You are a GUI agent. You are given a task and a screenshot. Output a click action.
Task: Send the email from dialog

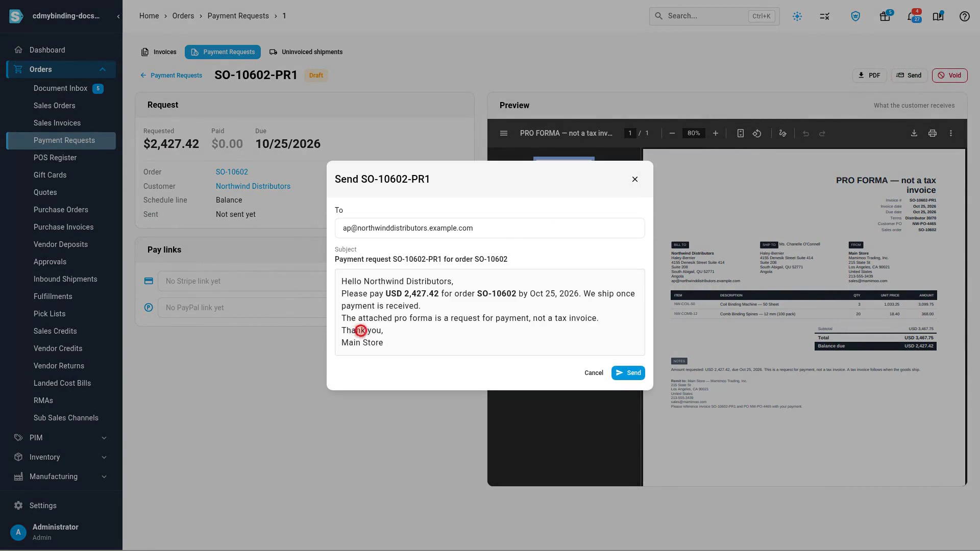[x=628, y=373]
